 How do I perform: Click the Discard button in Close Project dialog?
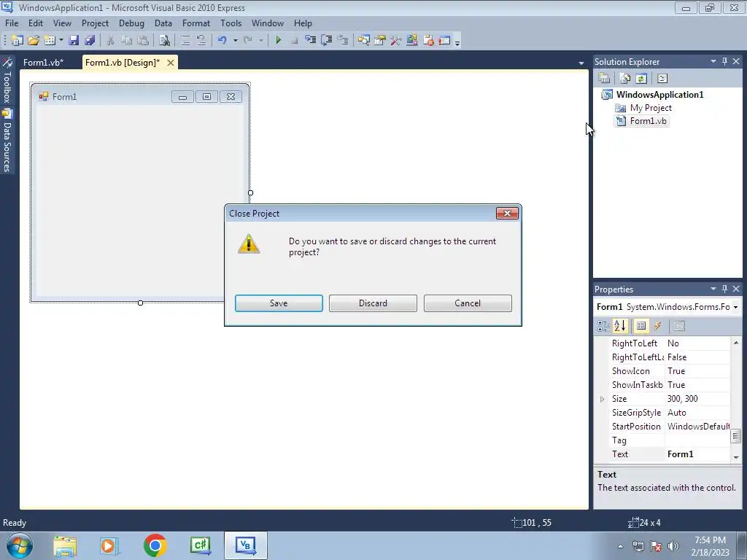373,303
